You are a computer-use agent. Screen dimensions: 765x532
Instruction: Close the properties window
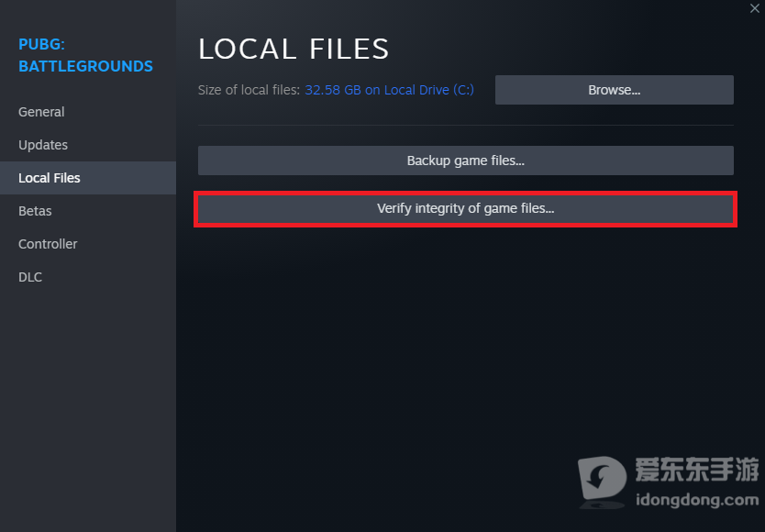(x=755, y=8)
